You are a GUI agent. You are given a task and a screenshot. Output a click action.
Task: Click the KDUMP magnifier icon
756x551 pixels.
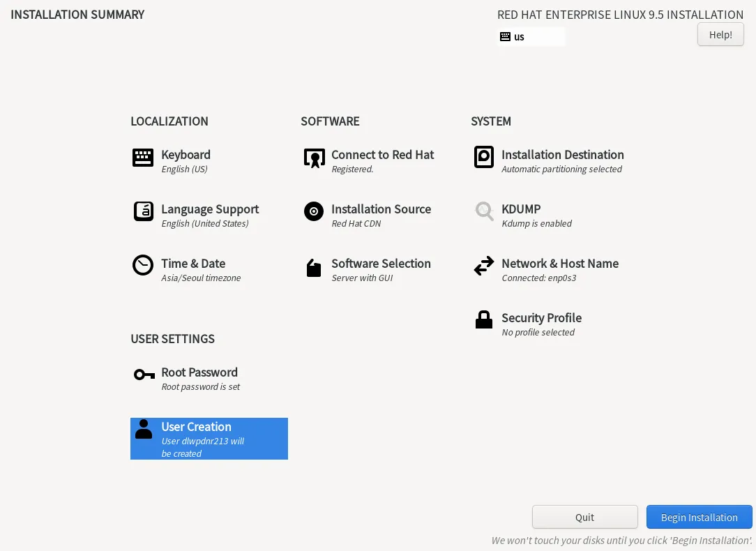point(484,211)
